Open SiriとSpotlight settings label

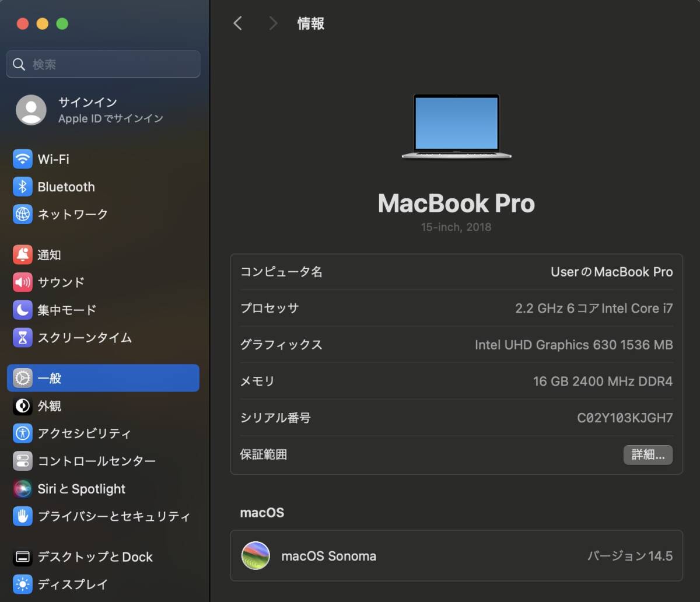(82, 489)
